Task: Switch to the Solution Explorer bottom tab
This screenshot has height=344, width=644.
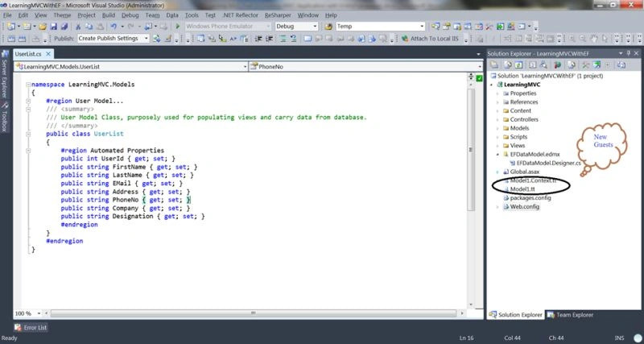Action: (516, 315)
